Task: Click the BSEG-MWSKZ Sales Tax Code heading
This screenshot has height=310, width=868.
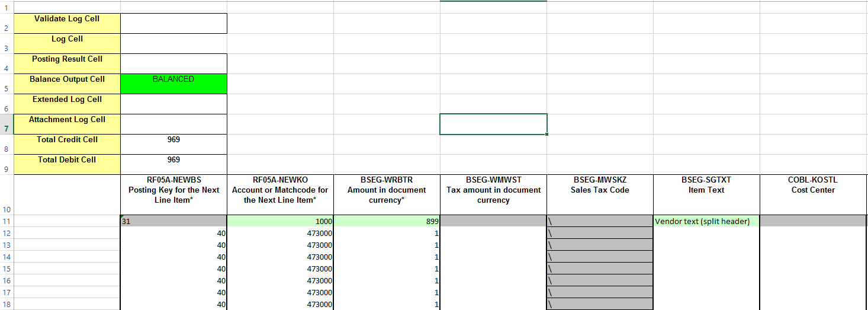Action: (x=600, y=194)
